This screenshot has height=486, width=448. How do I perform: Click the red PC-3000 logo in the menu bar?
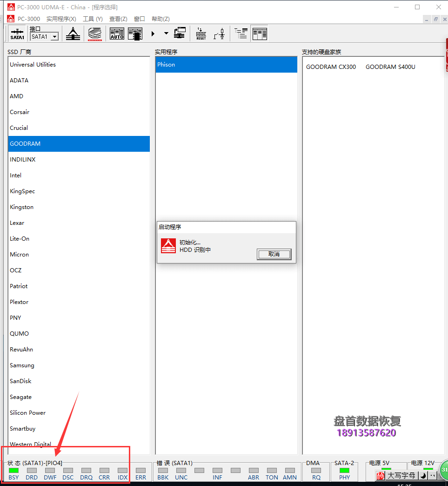tap(11, 19)
